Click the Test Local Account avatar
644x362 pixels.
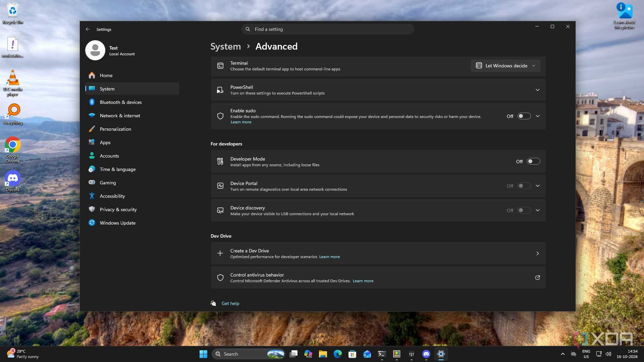pos(95,51)
